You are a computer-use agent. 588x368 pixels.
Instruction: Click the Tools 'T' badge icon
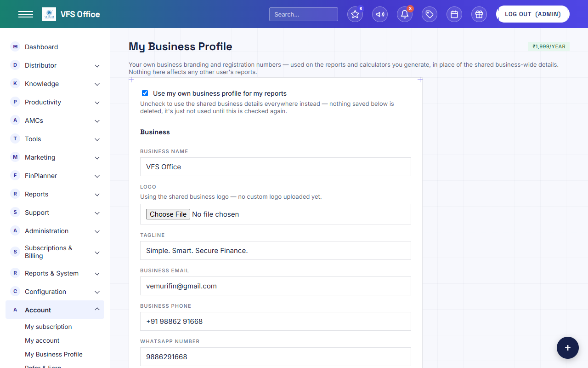[15, 138]
